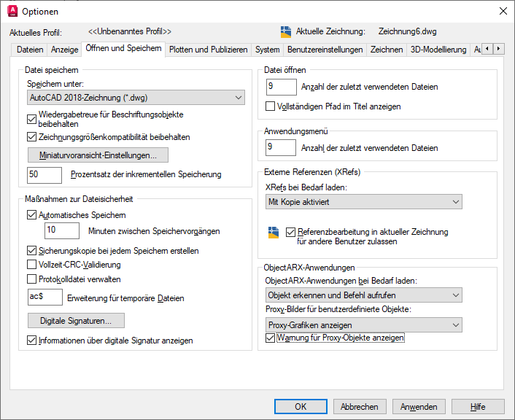This screenshot has height=420, width=515.
Task: Switch to the 3D-Modellierung tab
Action: coord(438,50)
